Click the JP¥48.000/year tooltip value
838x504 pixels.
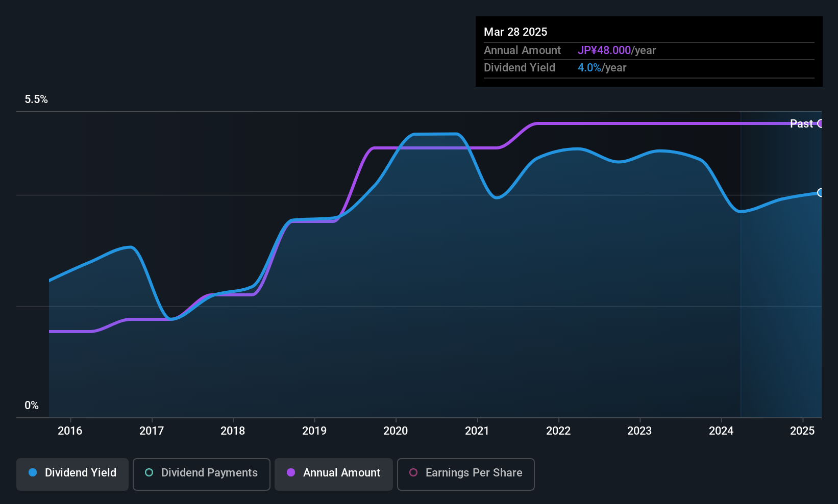[617, 51]
